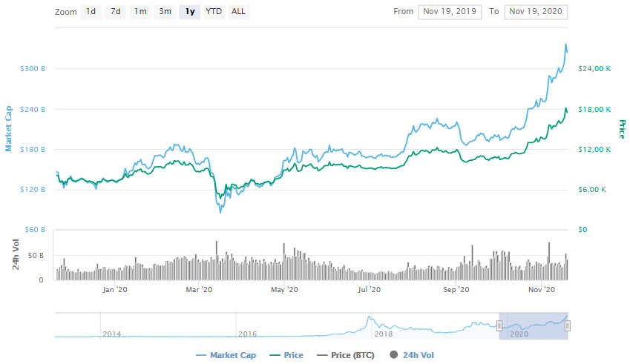This screenshot has height=364, width=630.
Task: Click the May '20 axis label
Action: (284, 289)
